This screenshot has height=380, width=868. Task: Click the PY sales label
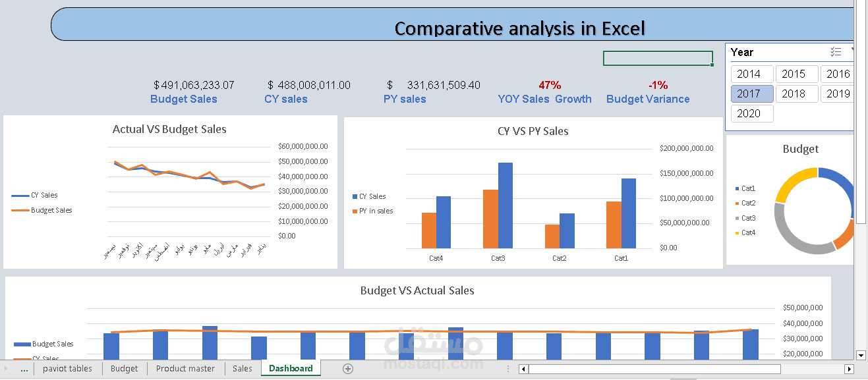(405, 99)
